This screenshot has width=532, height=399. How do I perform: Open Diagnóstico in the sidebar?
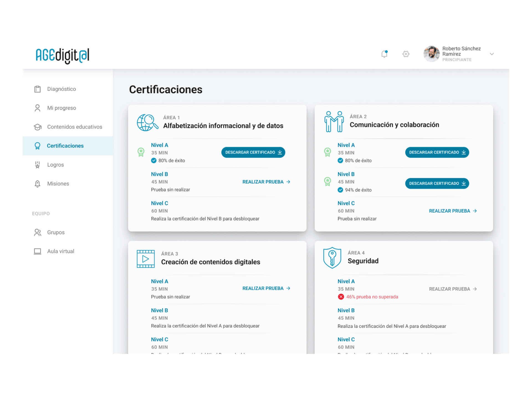(x=61, y=89)
